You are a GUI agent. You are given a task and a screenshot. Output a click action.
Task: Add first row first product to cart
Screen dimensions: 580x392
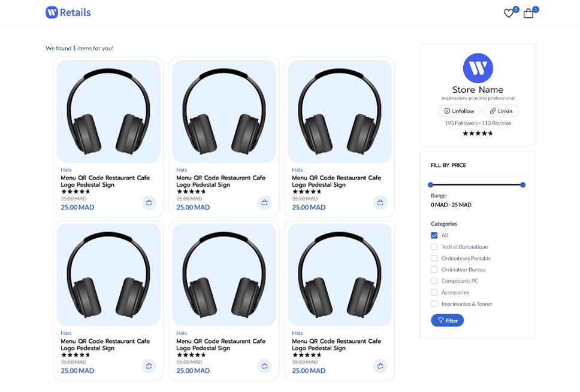[x=149, y=202]
